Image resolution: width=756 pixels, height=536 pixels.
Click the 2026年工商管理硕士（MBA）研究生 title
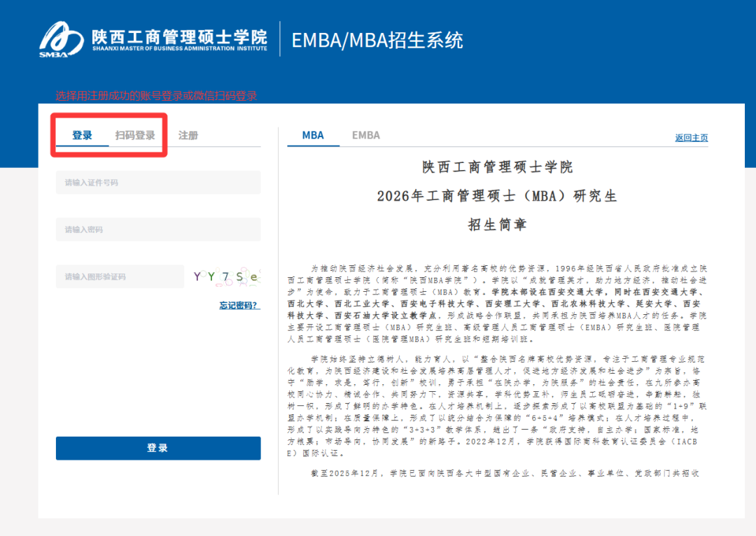tap(501, 196)
